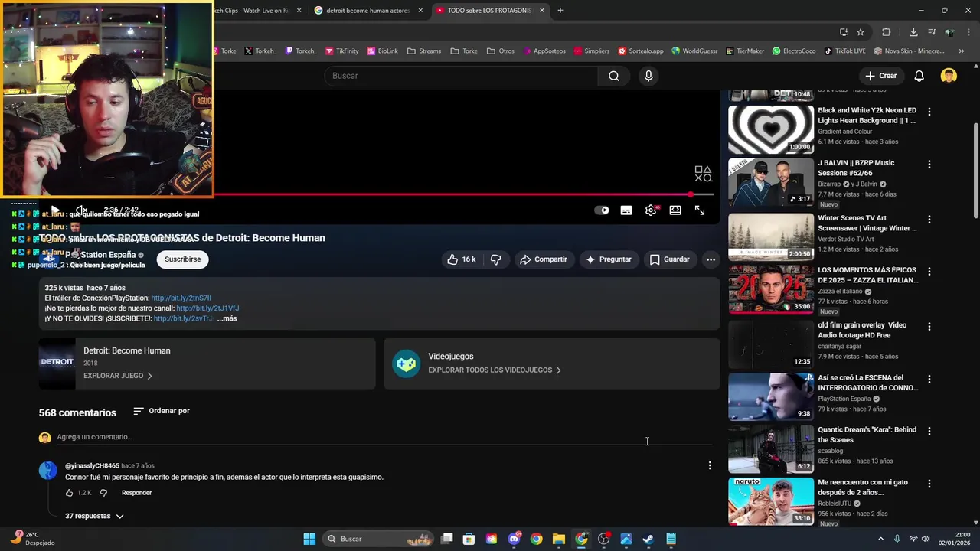
Task: Open video player settings gear
Action: pos(651,210)
